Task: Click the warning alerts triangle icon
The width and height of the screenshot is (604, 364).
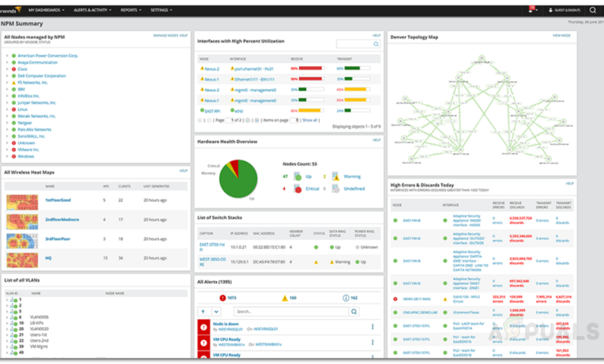Action: (x=285, y=297)
